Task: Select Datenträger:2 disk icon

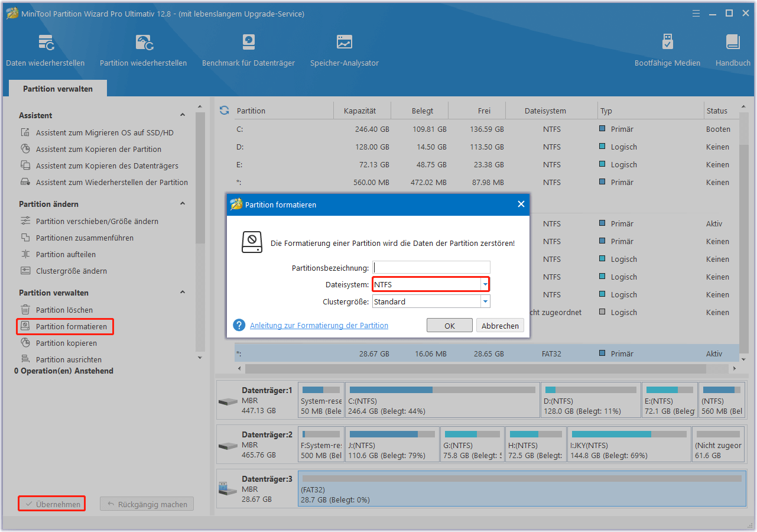Action: (228, 445)
